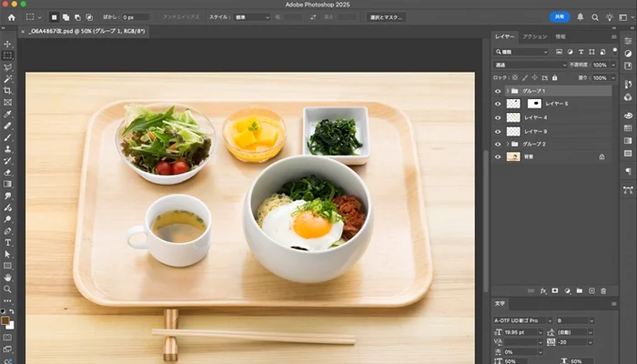Expand the グループ 1 folder

tap(508, 91)
